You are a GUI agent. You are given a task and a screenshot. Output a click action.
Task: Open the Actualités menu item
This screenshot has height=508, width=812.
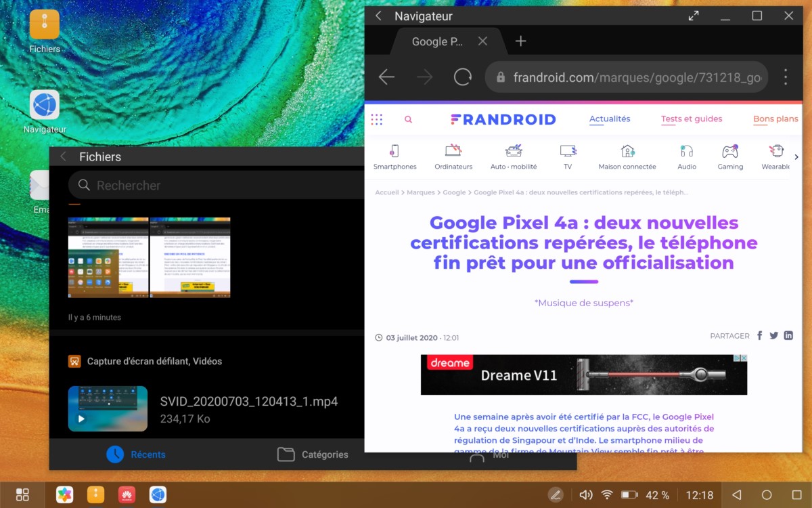click(610, 119)
